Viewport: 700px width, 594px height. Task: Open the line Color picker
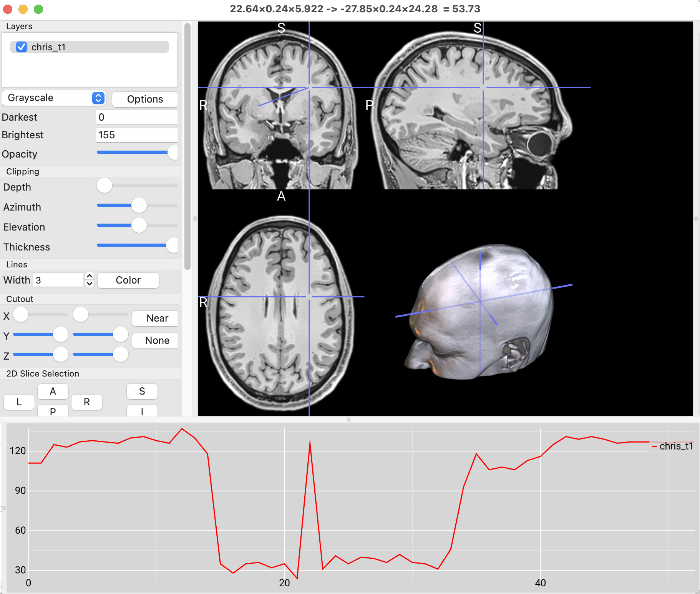click(x=128, y=280)
